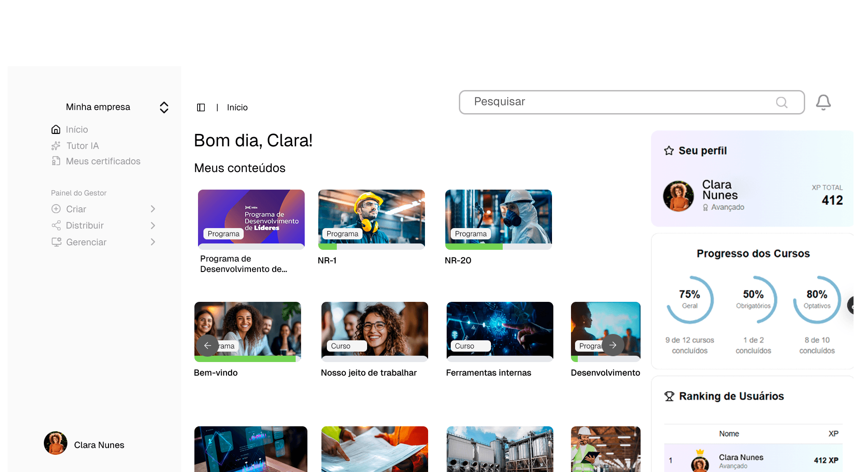Open the NR-1 program title
Image resolution: width=868 pixels, height=472 pixels.
point(327,260)
